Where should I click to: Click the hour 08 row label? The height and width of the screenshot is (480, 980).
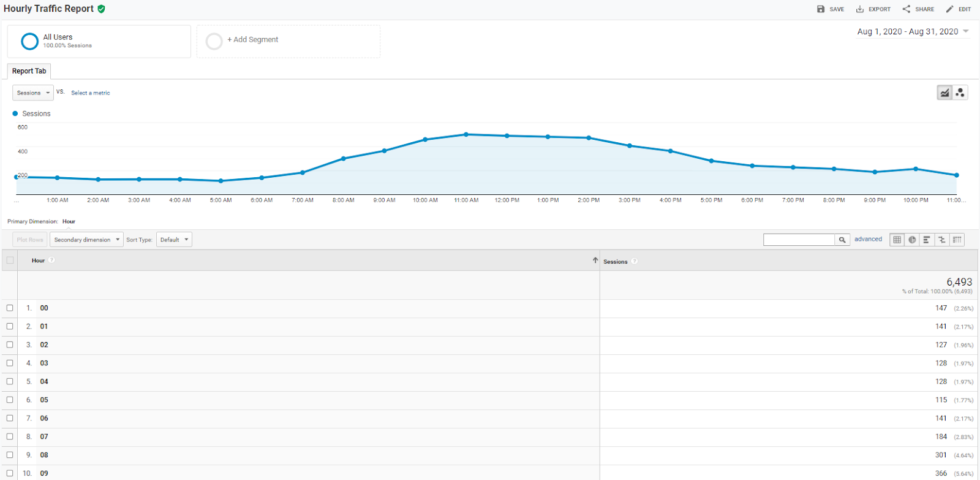(x=44, y=455)
